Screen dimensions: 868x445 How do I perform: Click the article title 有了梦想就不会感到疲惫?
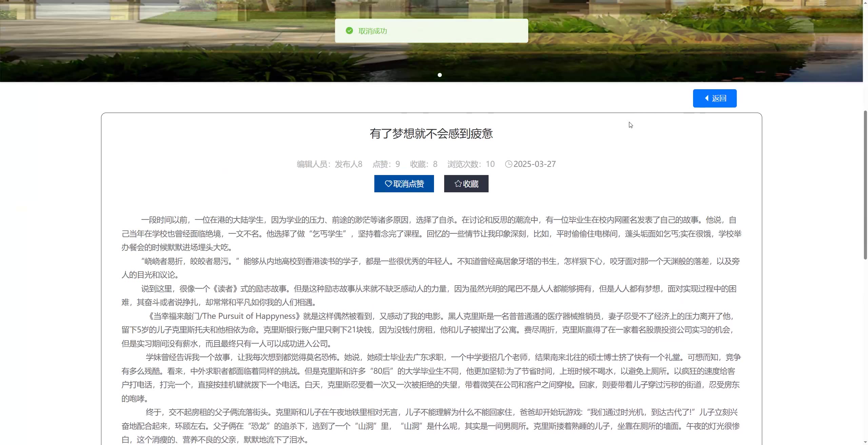coord(431,134)
